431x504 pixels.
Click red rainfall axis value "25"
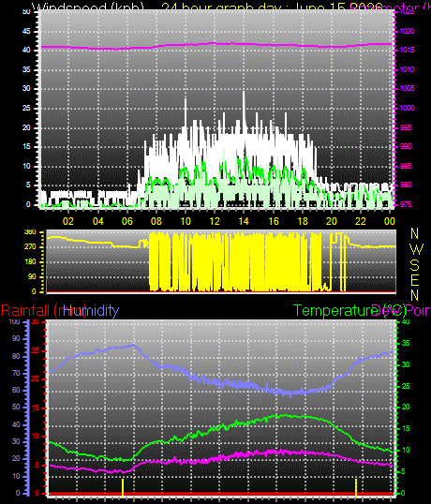tap(36, 350)
